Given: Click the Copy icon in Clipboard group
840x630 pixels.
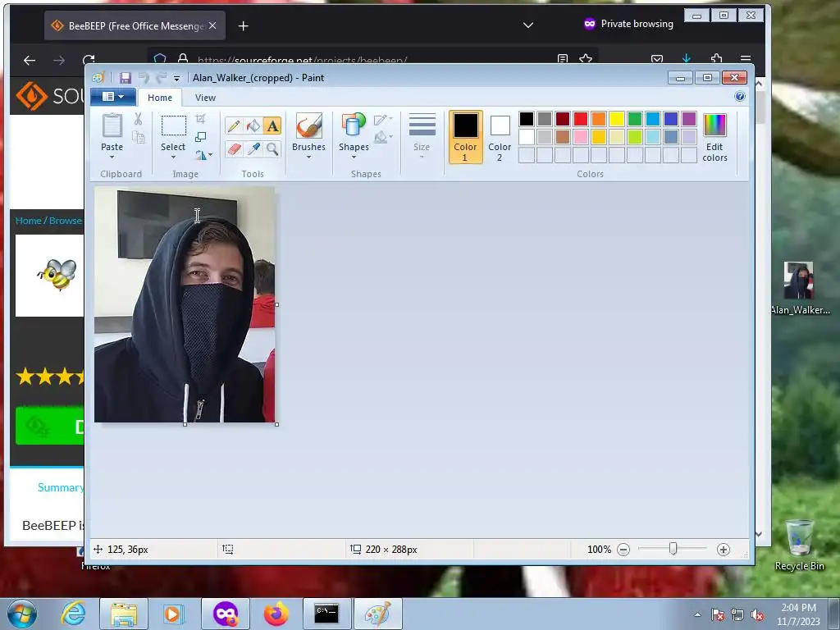Looking at the screenshot, I should pyautogui.click(x=138, y=138).
